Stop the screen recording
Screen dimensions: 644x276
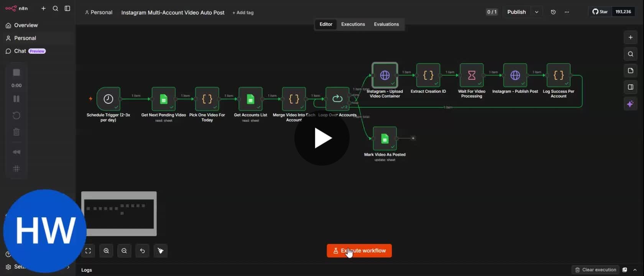(x=16, y=72)
